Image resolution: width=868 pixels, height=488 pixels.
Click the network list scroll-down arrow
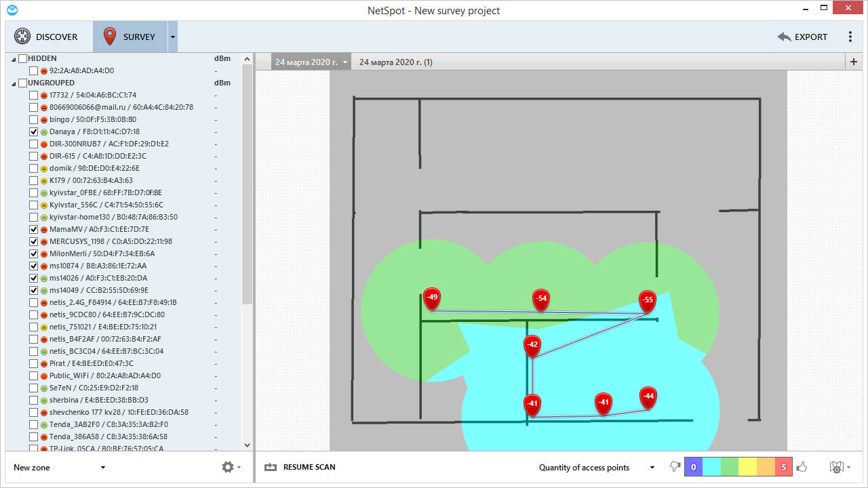247,445
